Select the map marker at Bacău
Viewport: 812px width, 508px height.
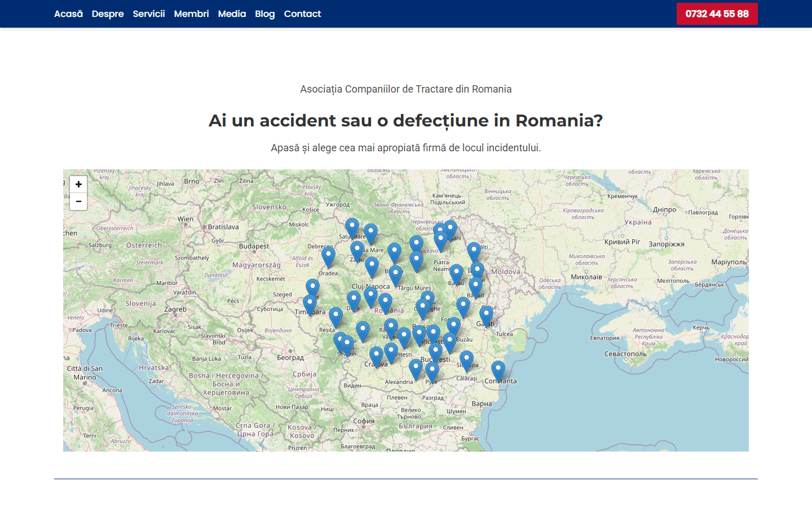click(456, 274)
